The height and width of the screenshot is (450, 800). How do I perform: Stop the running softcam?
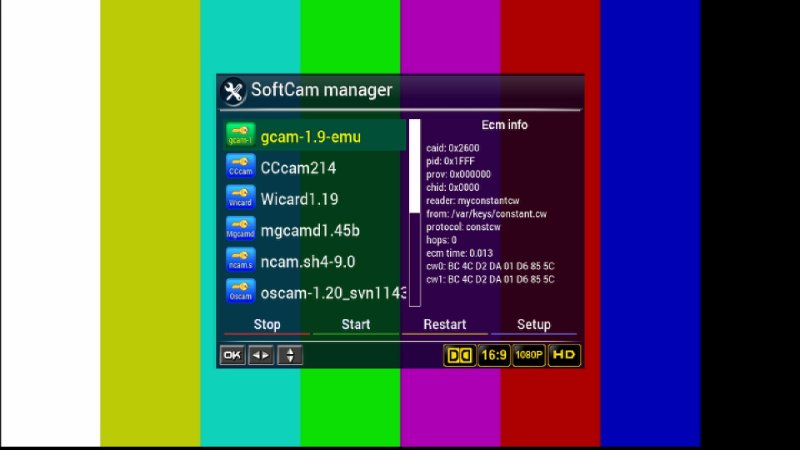[267, 325]
